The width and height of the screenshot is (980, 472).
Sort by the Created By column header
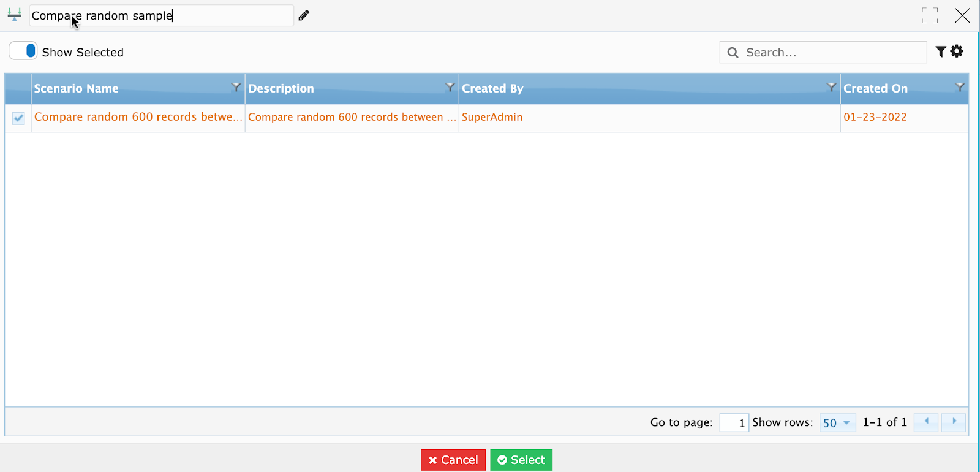(x=492, y=88)
